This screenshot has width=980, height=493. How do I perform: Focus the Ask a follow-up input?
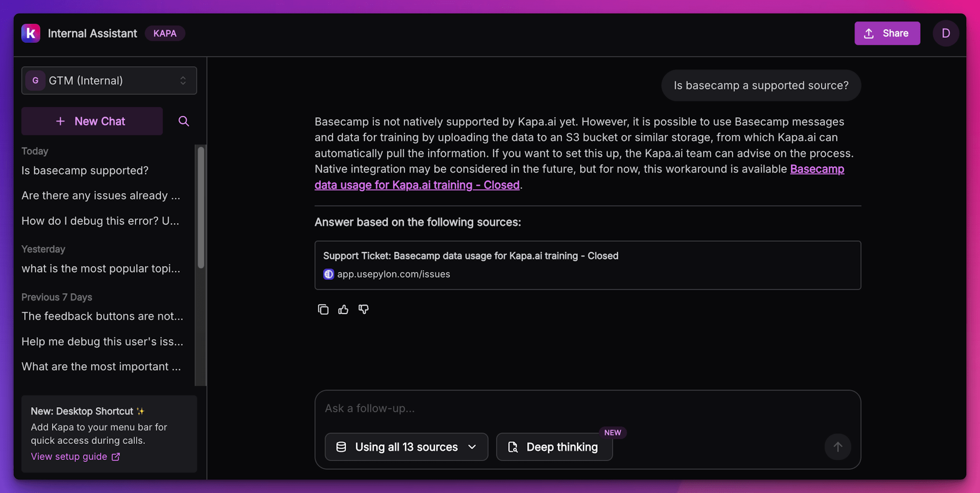click(588, 408)
